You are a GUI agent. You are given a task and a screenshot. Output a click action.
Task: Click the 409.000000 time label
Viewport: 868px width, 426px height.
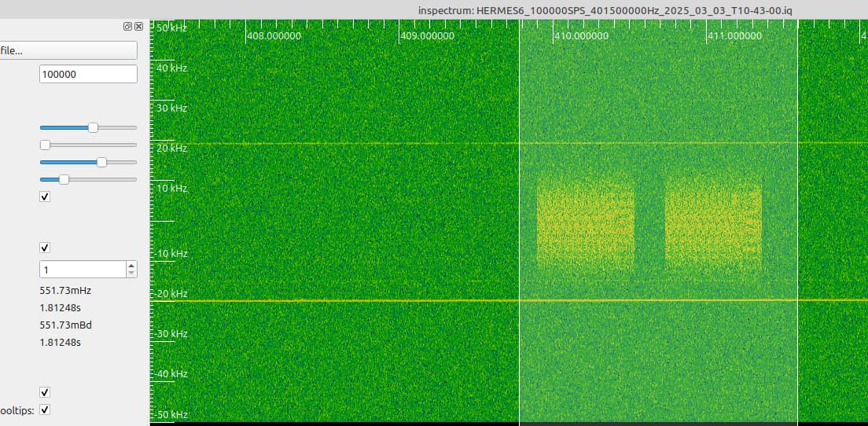428,36
